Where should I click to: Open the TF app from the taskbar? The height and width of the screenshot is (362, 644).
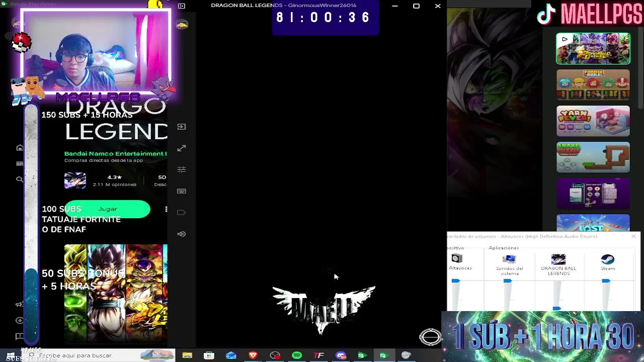coord(319,355)
